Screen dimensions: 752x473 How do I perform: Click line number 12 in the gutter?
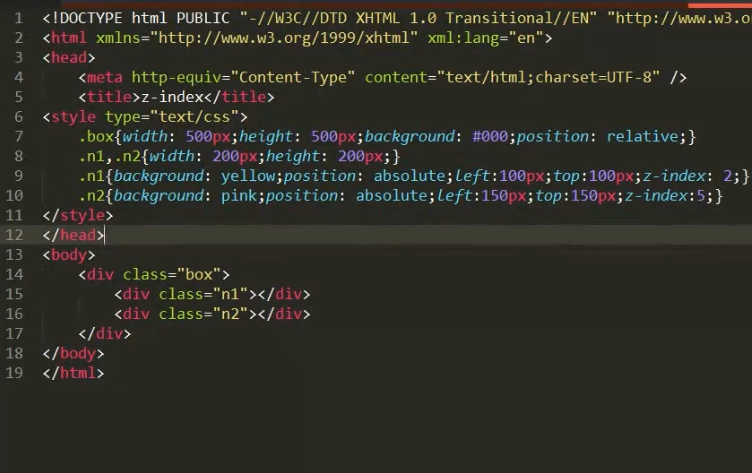(x=14, y=235)
